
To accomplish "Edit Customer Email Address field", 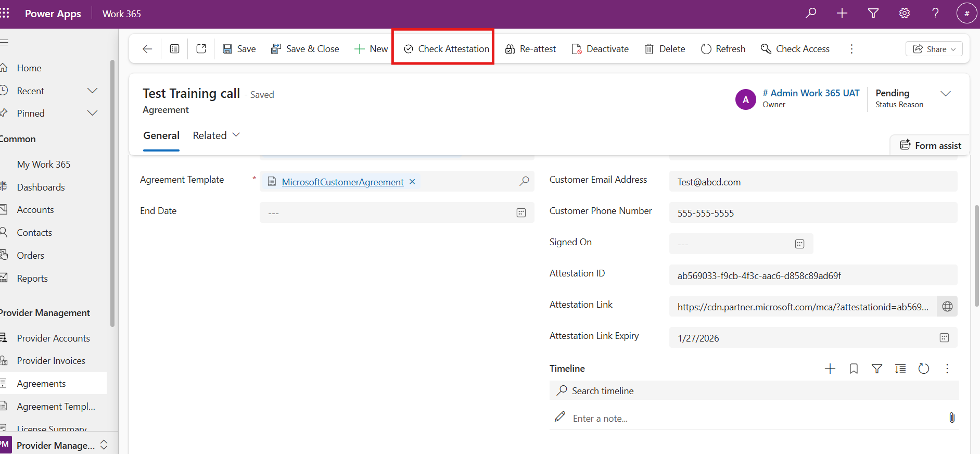I will (813, 181).
